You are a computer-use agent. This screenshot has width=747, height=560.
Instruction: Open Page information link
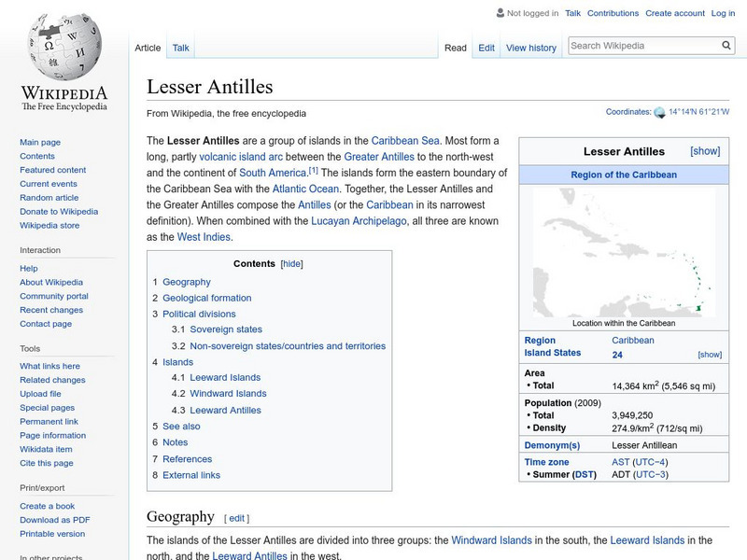coord(53,435)
